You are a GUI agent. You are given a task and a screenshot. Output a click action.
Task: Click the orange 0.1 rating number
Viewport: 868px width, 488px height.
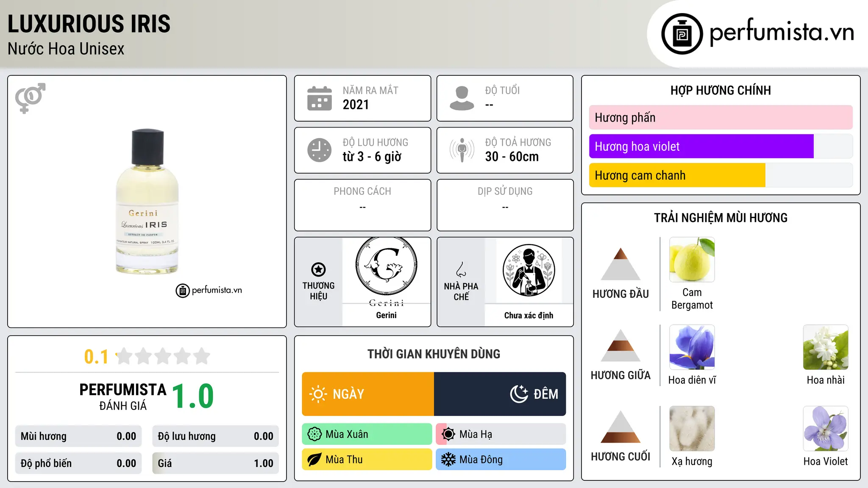96,357
